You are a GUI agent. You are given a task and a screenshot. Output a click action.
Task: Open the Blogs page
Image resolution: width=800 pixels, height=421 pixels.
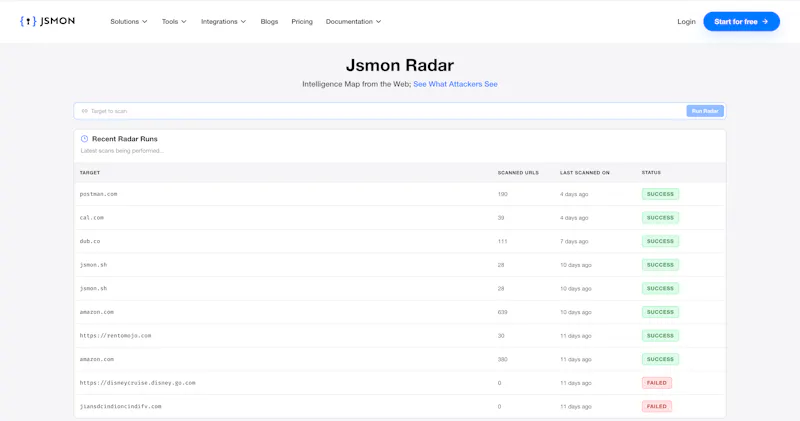pyautogui.click(x=269, y=21)
